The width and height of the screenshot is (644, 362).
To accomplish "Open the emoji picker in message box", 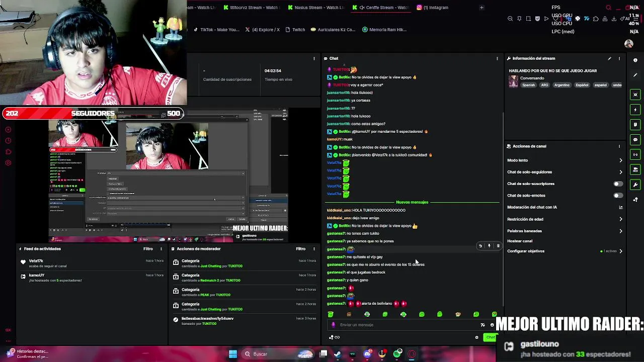I will point(492,325).
